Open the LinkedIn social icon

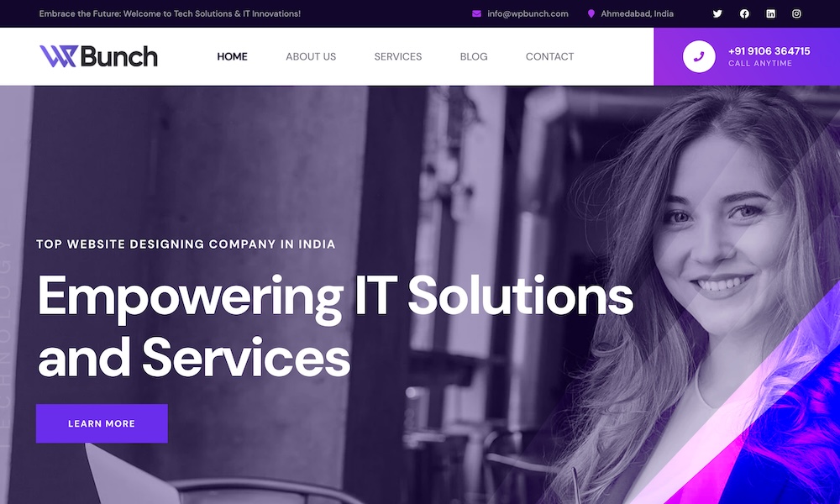click(x=770, y=14)
